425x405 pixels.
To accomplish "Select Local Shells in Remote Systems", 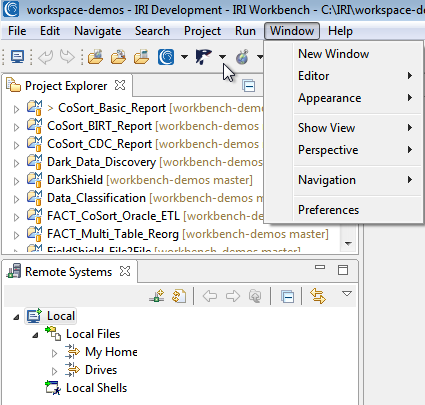I will click(96, 388).
